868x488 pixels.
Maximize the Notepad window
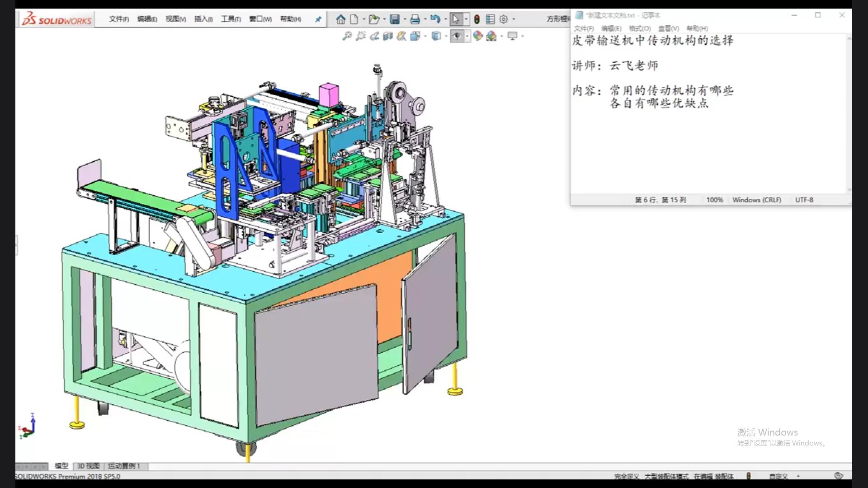click(x=818, y=15)
